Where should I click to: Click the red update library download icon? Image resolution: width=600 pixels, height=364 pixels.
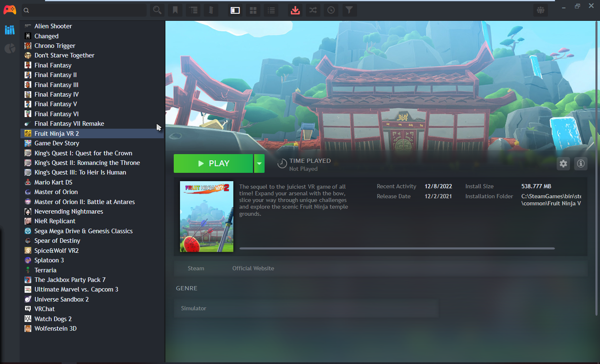(295, 10)
